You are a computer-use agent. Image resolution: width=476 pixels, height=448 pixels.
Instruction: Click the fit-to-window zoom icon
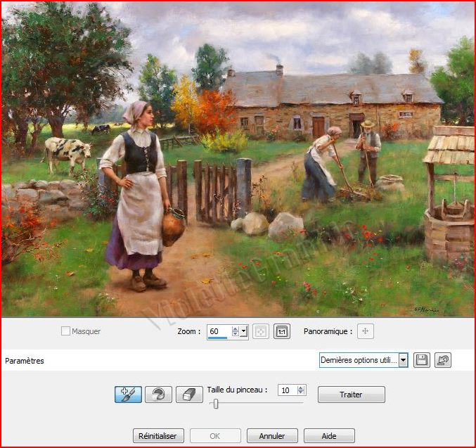[x=261, y=331]
